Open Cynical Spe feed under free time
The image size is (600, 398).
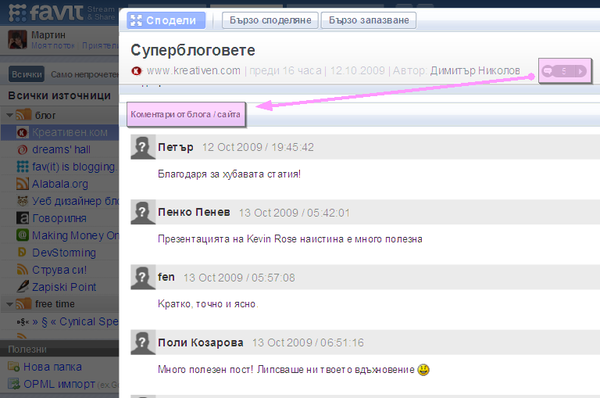[75, 321]
